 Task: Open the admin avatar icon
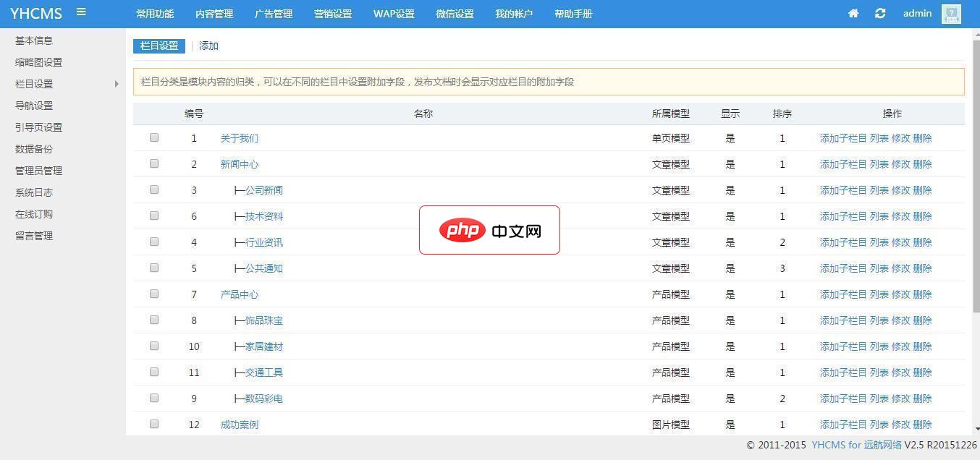950,13
